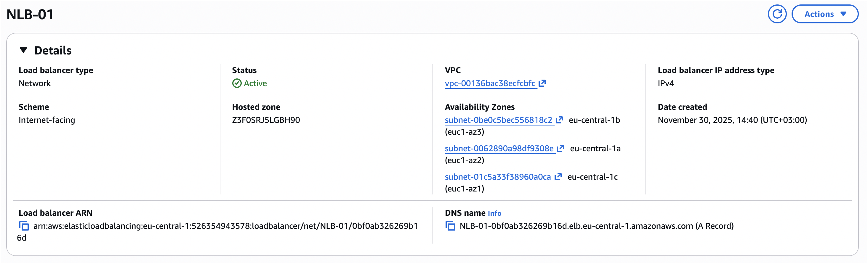Open external icon for eu-central-1c subnet
Image resolution: width=868 pixels, height=264 pixels.
point(558,177)
